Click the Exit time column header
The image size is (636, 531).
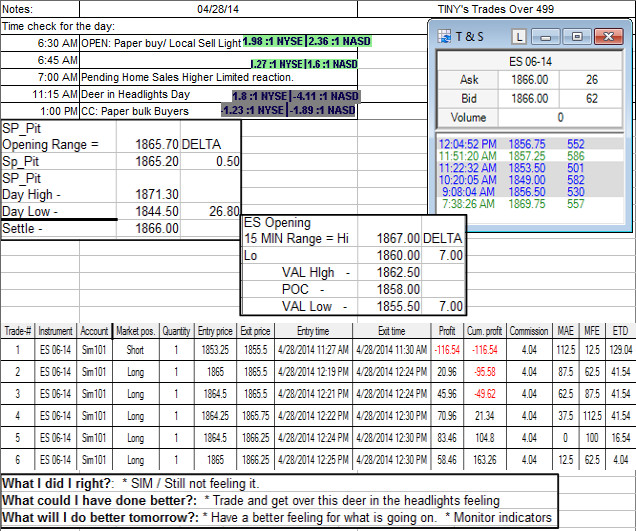point(391,331)
